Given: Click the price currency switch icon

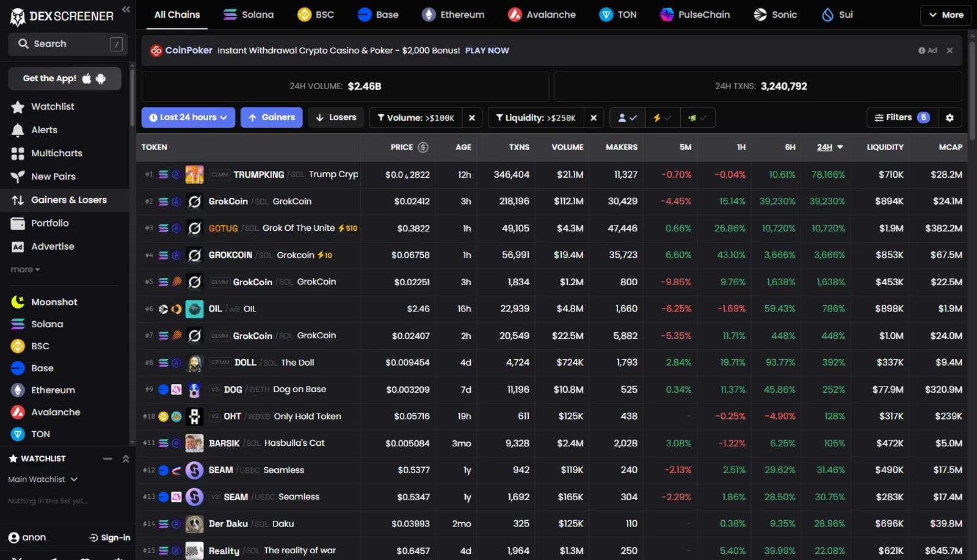Looking at the screenshot, I should coord(423,147).
